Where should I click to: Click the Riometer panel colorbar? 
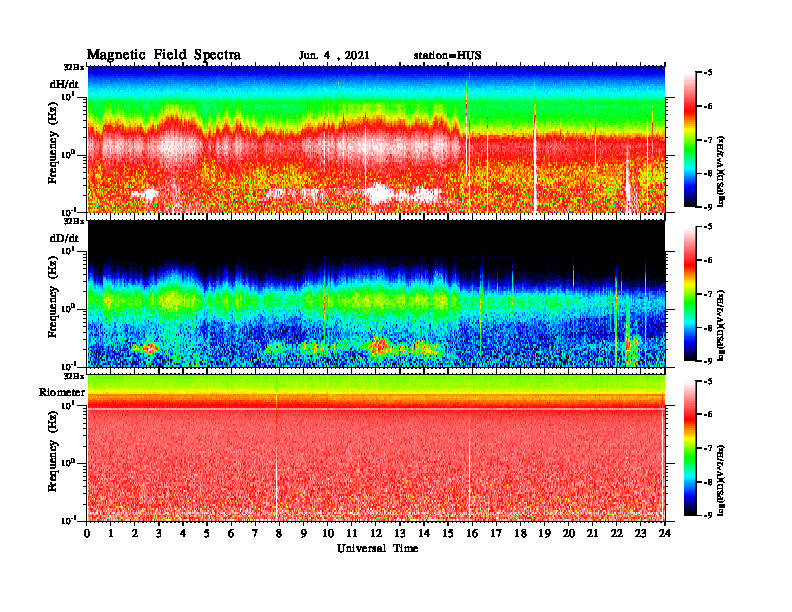[689, 448]
